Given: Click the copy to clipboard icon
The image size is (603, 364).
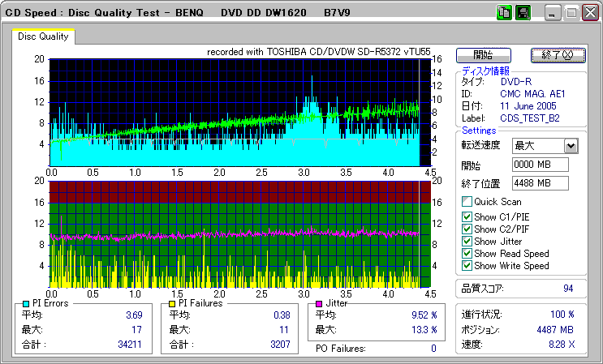Looking at the screenshot, I should (503, 13).
